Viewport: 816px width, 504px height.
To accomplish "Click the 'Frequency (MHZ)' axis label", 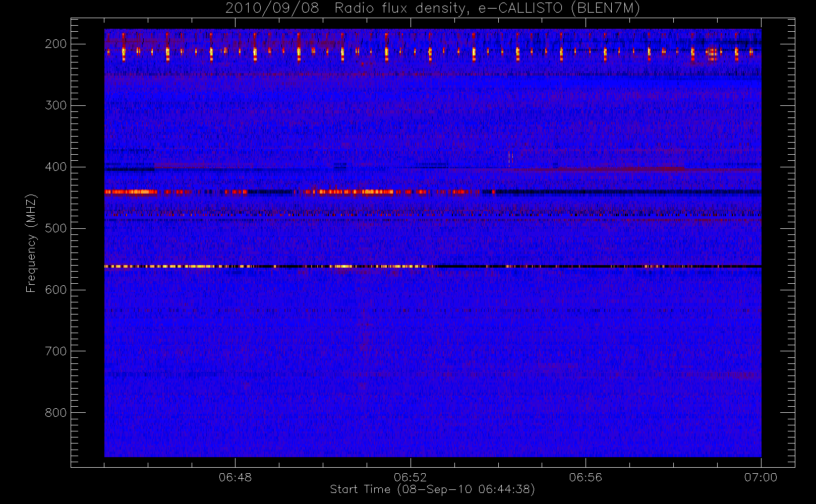I will 31,243.
